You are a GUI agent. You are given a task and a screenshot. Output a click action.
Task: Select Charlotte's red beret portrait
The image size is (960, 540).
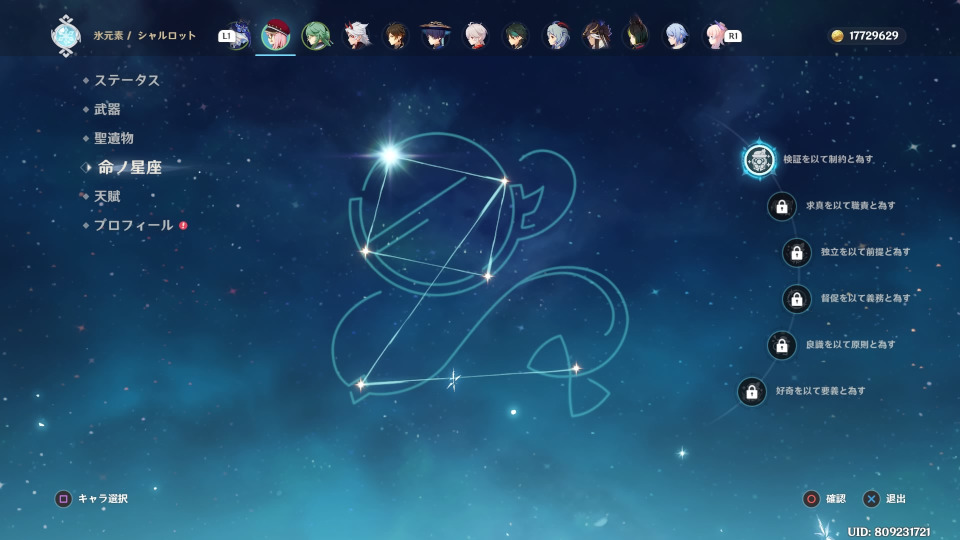(276, 36)
